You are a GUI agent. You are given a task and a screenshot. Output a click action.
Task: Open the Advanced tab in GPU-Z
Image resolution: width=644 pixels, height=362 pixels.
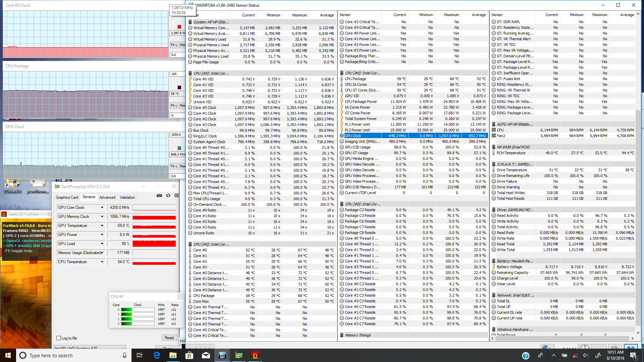pyautogui.click(x=107, y=197)
